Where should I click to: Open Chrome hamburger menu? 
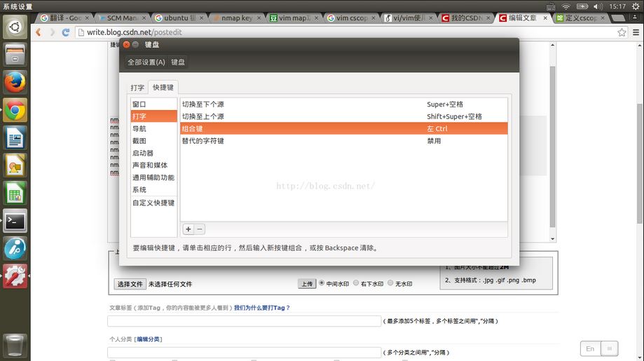pyautogui.click(x=636, y=32)
